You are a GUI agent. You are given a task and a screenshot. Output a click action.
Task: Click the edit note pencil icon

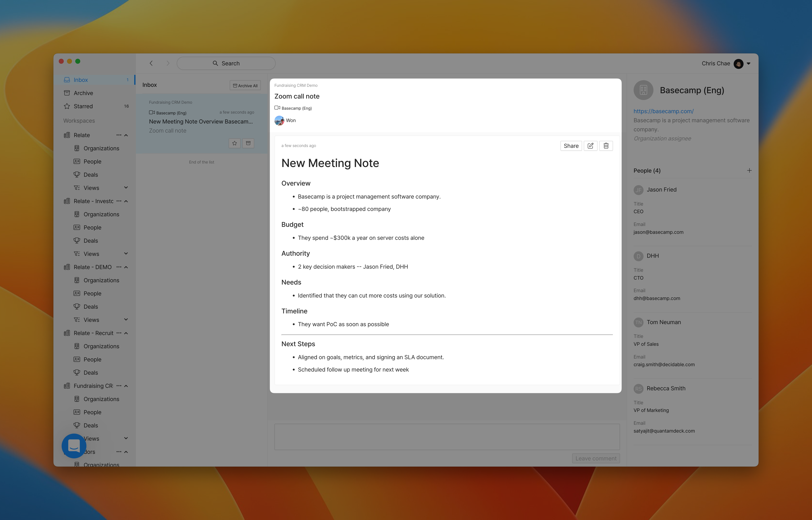(590, 146)
